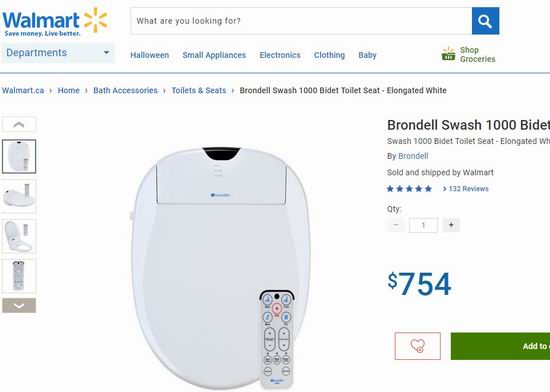Open the Small Appliances category
Screen dimensions: 550x392
click(x=214, y=55)
